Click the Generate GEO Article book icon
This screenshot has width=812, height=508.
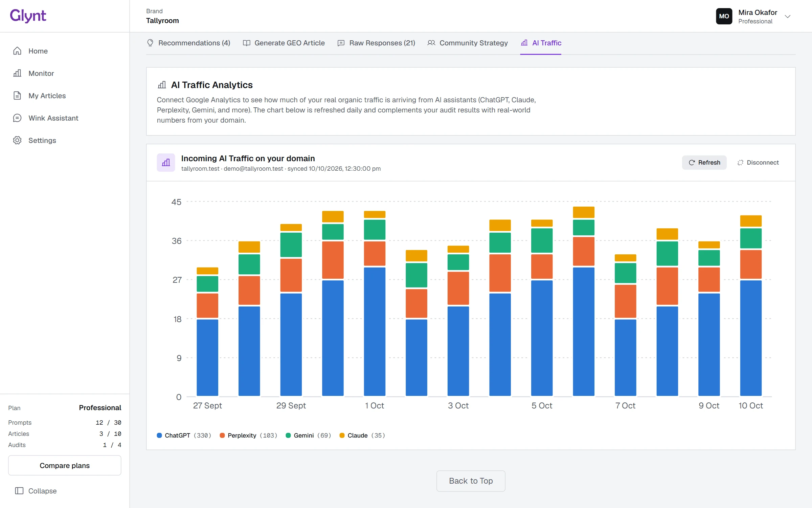coord(247,43)
